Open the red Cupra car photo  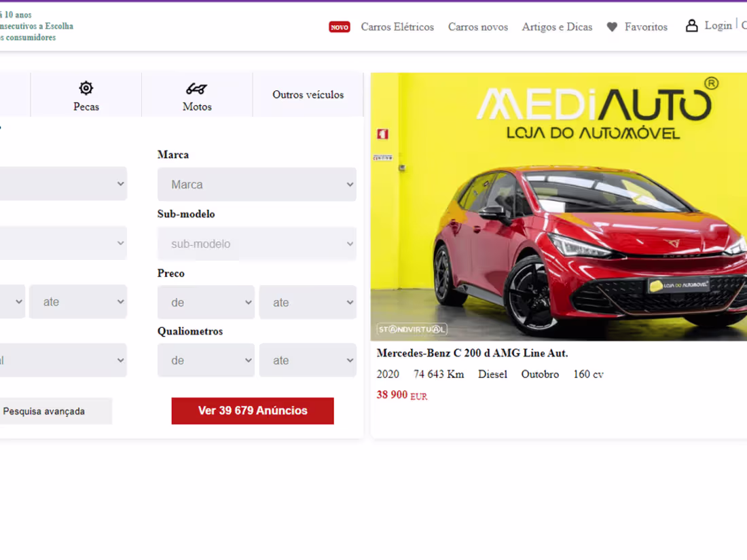pos(559,206)
